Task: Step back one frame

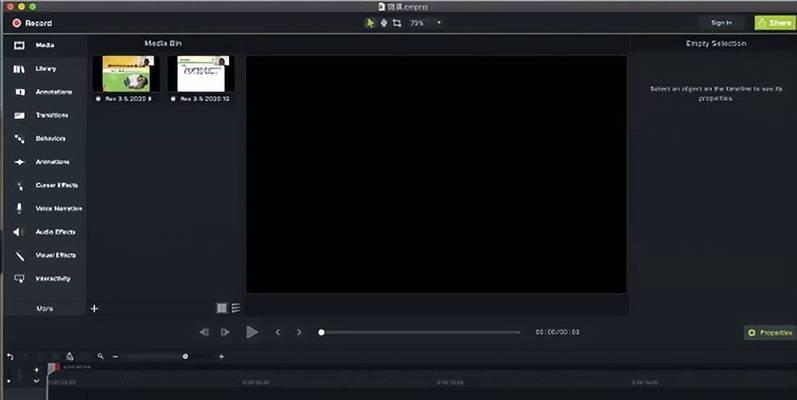Action: coord(204,332)
